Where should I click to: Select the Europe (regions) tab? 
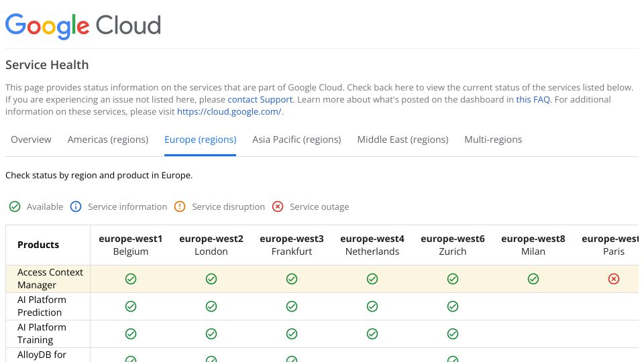(x=200, y=139)
